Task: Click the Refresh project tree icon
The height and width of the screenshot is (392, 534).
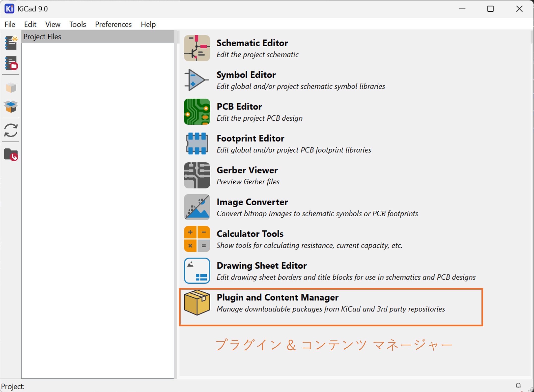Action: tap(11, 130)
